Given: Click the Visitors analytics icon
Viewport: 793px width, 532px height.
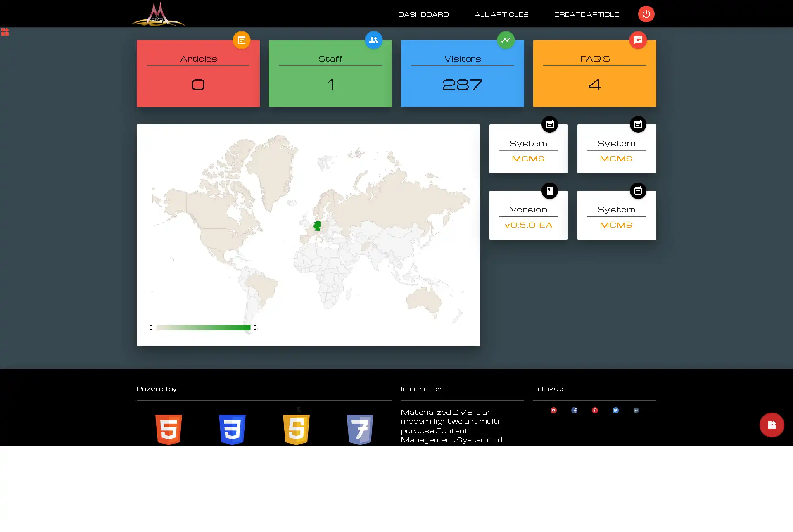Looking at the screenshot, I should pos(506,40).
